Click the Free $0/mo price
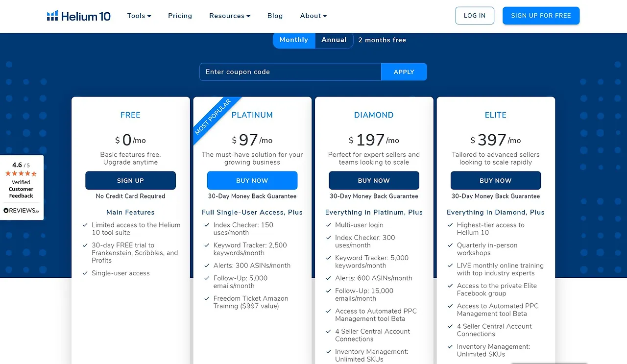627x364 pixels. (x=130, y=141)
